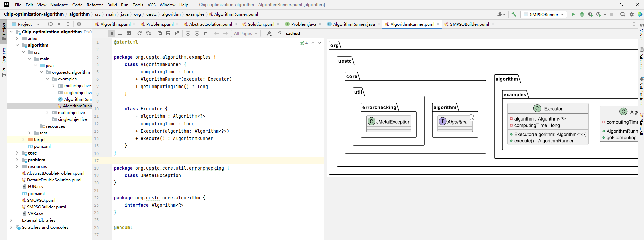Expand External Libraries node
This screenshot has width=644, height=240.
tap(11, 220)
